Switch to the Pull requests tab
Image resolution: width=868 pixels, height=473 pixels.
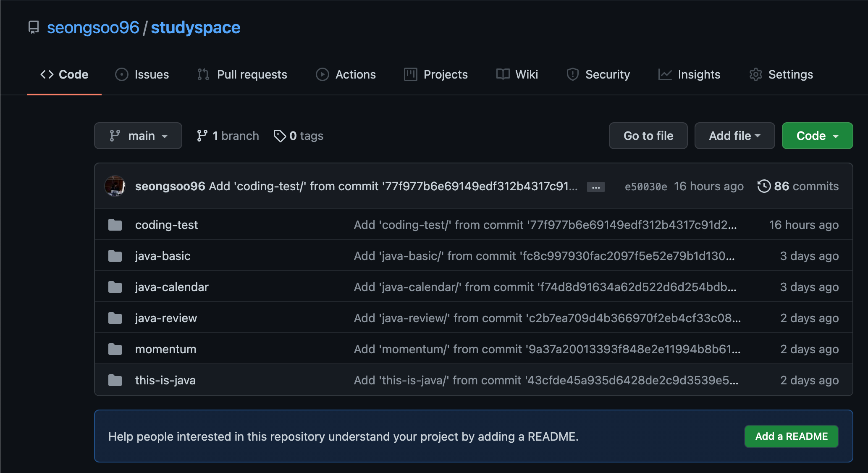[242, 74]
